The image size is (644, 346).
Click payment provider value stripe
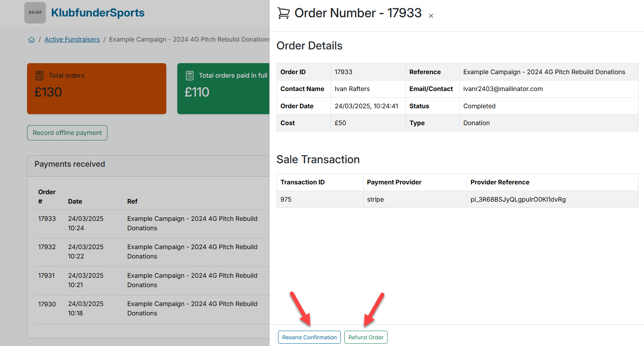375,199
